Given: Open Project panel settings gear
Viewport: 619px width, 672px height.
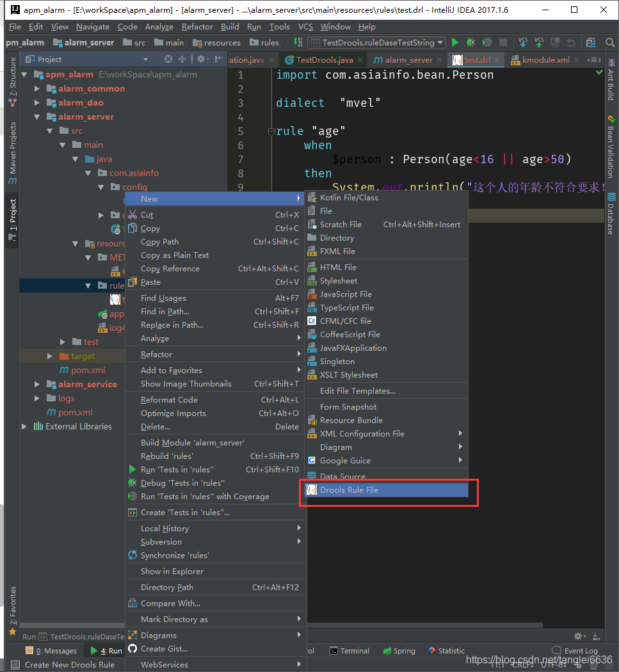Looking at the screenshot, I should [202, 59].
